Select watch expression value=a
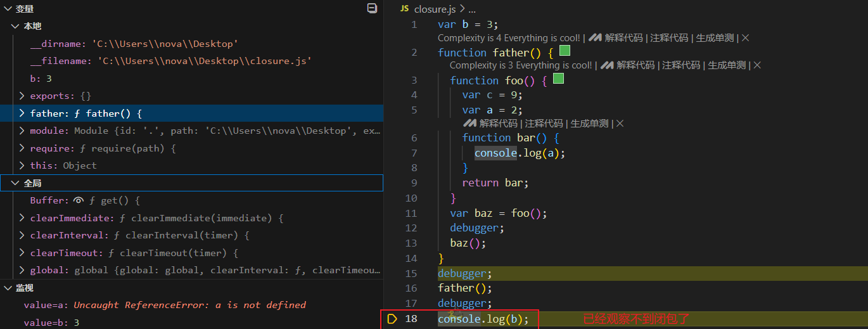 coord(191,305)
